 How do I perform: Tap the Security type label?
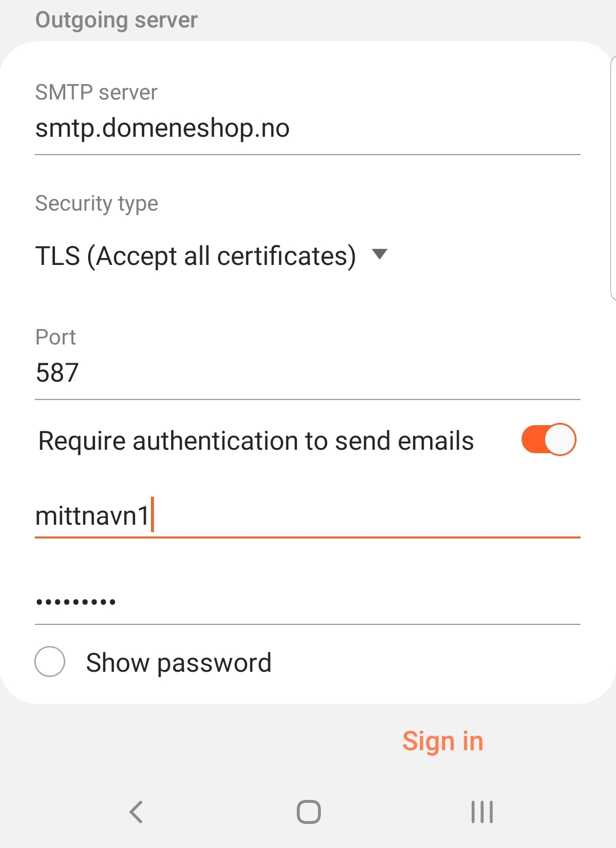click(x=97, y=203)
